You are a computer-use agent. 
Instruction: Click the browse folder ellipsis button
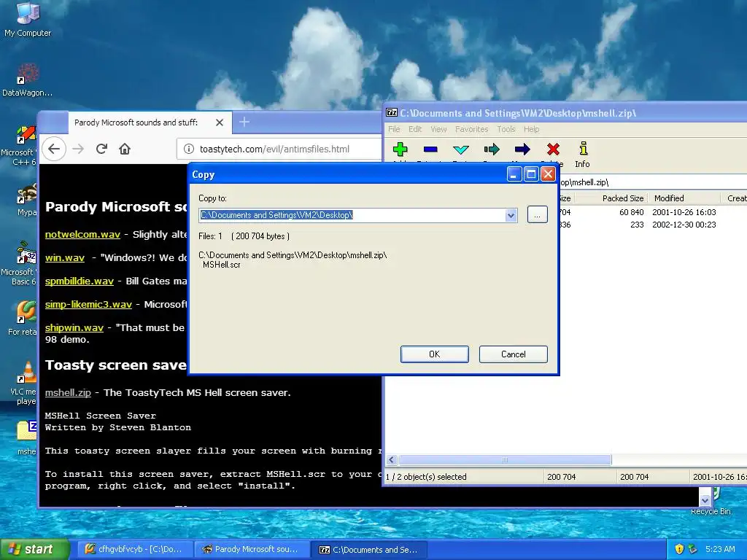tap(537, 215)
